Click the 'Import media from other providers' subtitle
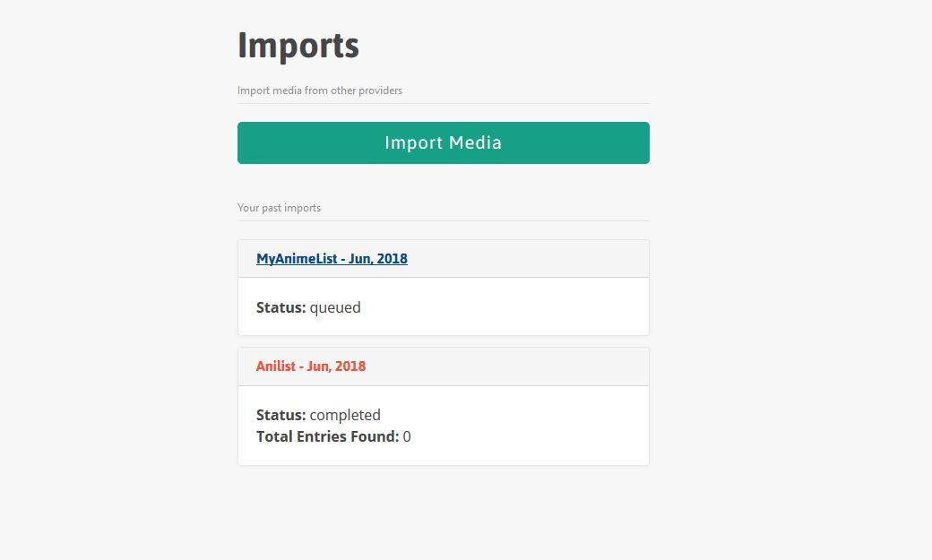This screenshot has width=932, height=560. point(320,90)
